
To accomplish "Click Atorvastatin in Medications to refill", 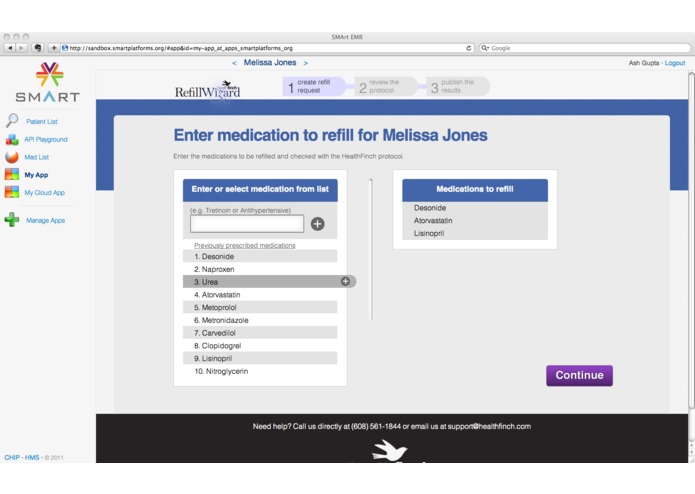I will point(433,221).
